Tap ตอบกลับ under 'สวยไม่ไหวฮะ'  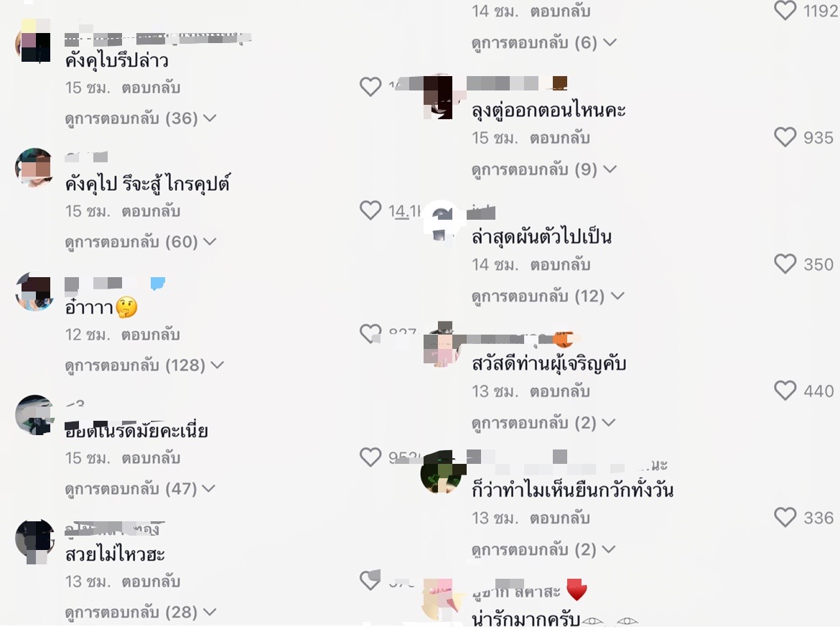(x=151, y=582)
